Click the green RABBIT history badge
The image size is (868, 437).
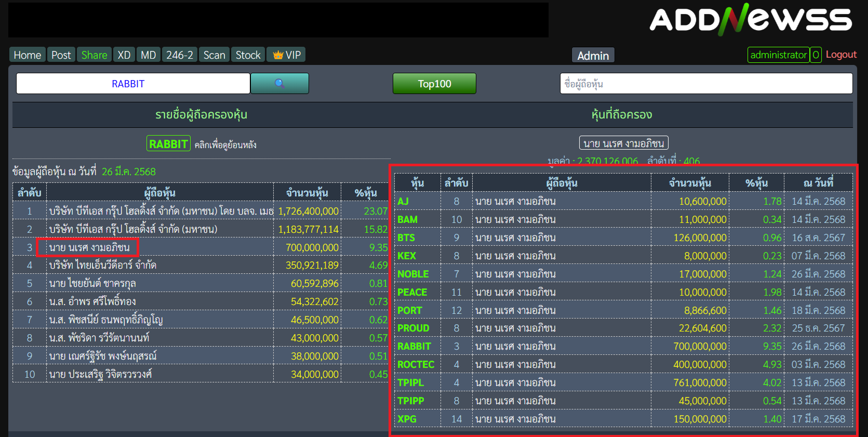click(x=169, y=143)
